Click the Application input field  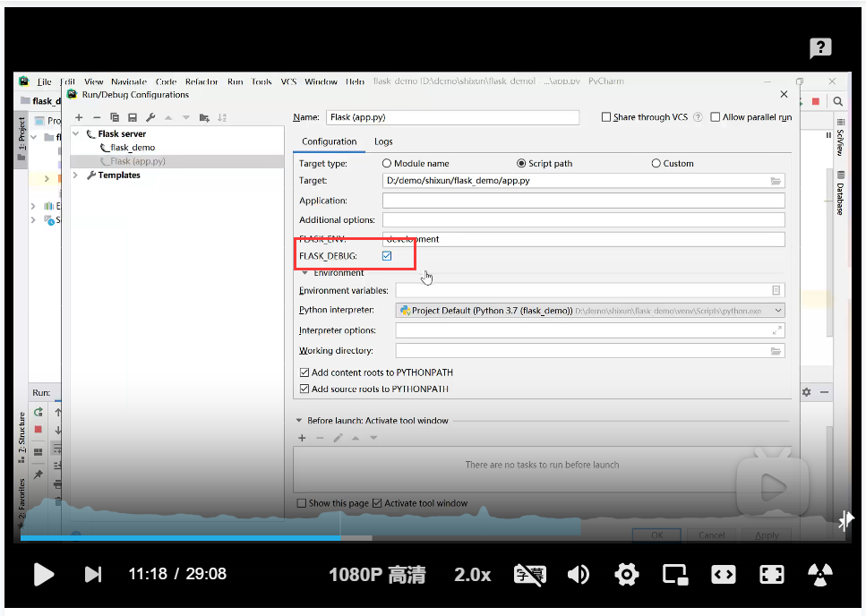pos(583,201)
